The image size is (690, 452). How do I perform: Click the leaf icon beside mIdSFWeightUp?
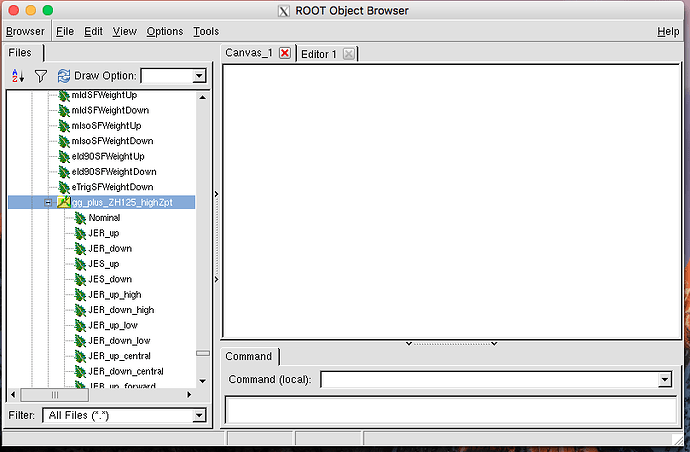(x=64, y=96)
